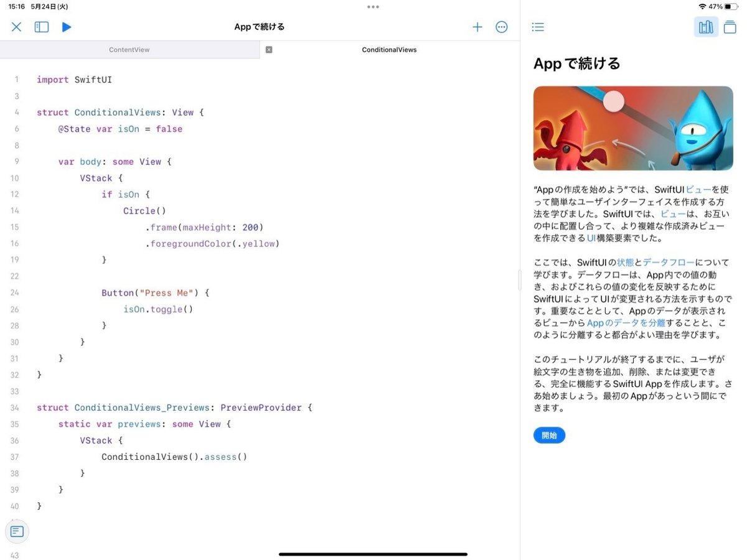The width and height of the screenshot is (747, 560).
Task: Open the more options ellipsis menu
Action: point(502,27)
